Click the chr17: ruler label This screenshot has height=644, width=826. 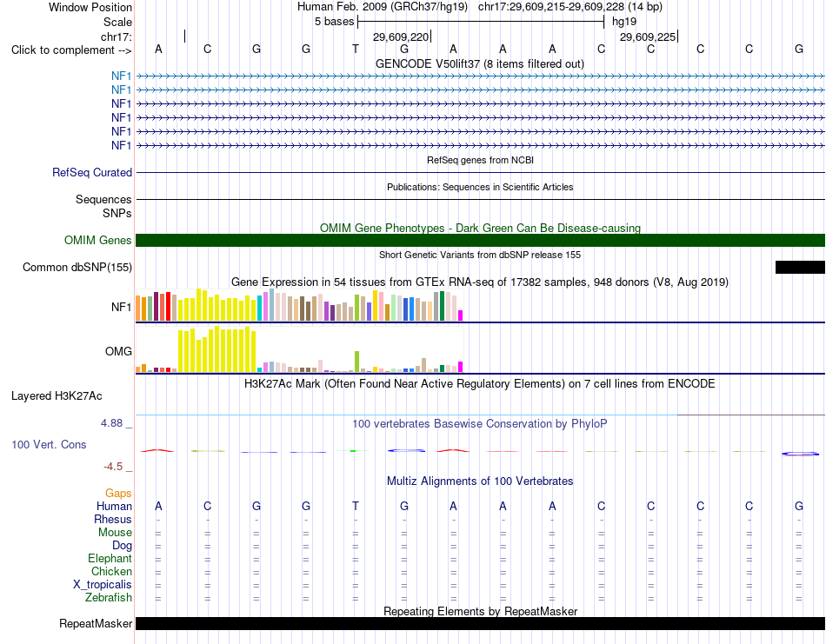117,37
